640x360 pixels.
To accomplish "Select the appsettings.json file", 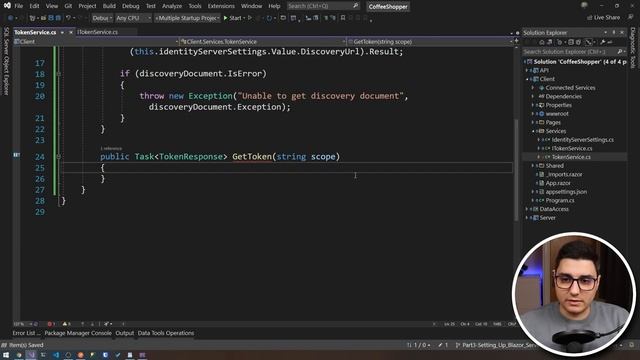I will pos(566,191).
